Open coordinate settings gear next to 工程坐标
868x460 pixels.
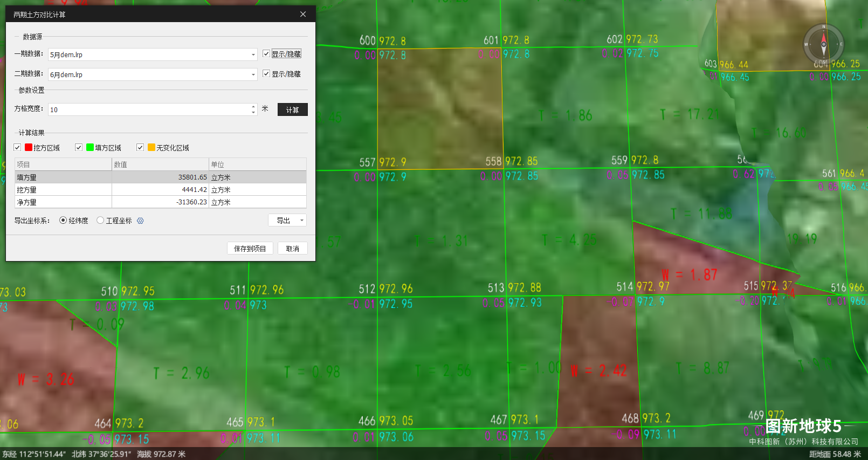140,221
